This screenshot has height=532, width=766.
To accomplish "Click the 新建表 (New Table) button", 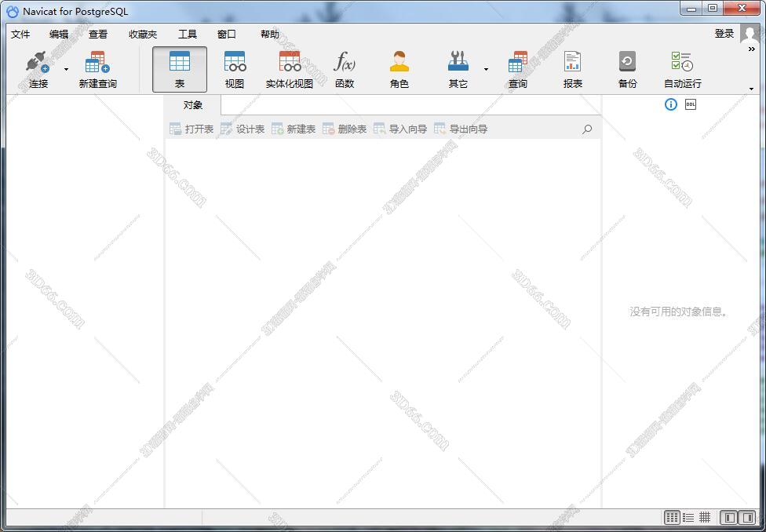I will click(294, 129).
